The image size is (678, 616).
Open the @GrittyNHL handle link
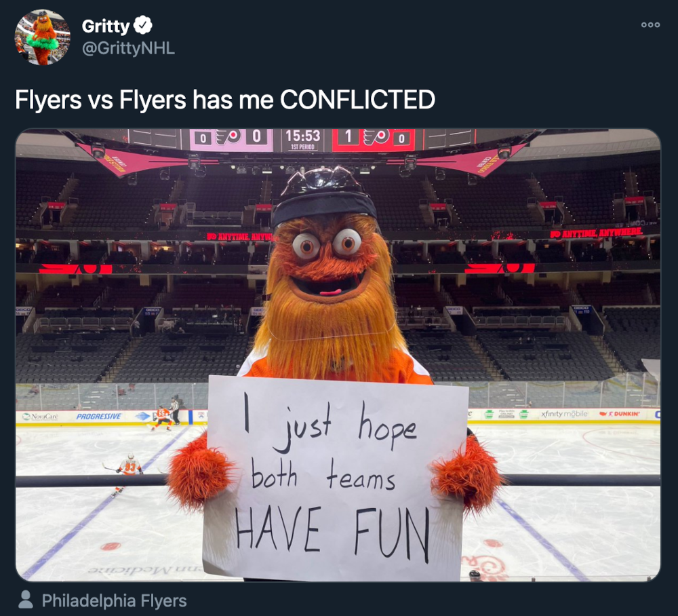[x=128, y=49]
